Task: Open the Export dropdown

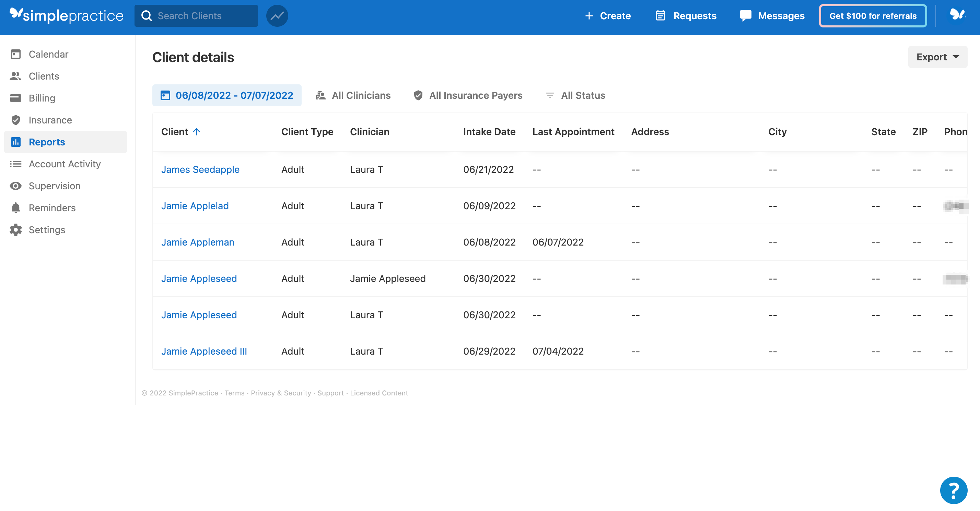Action: point(937,57)
